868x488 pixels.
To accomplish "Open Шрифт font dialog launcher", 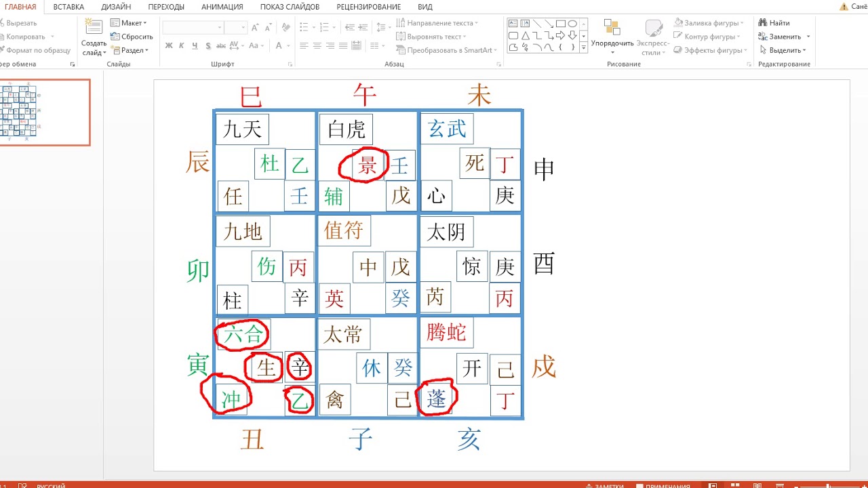I will click(291, 64).
